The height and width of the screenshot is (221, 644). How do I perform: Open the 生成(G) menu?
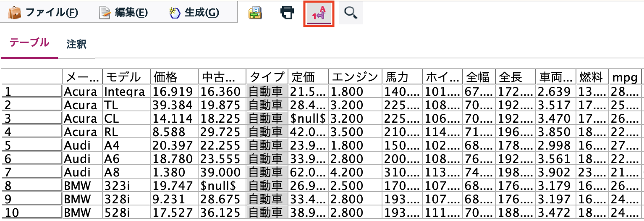coord(194,13)
